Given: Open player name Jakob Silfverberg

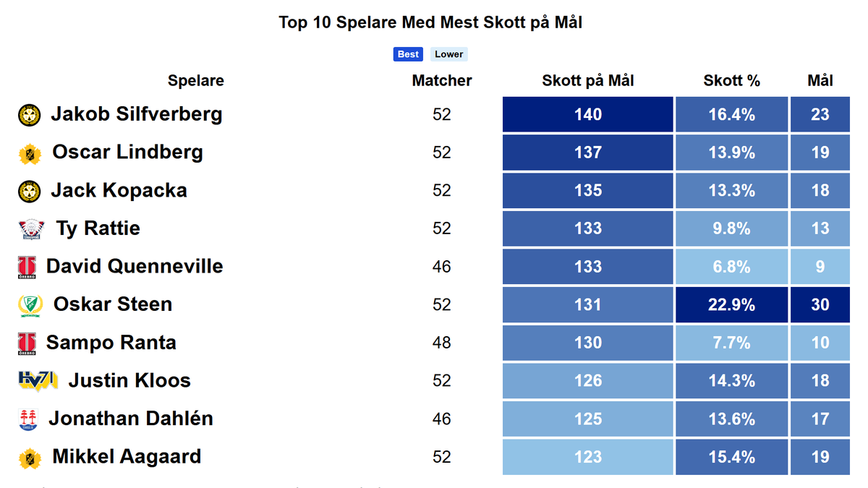Looking at the screenshot, I should click(x=137, y=114).
